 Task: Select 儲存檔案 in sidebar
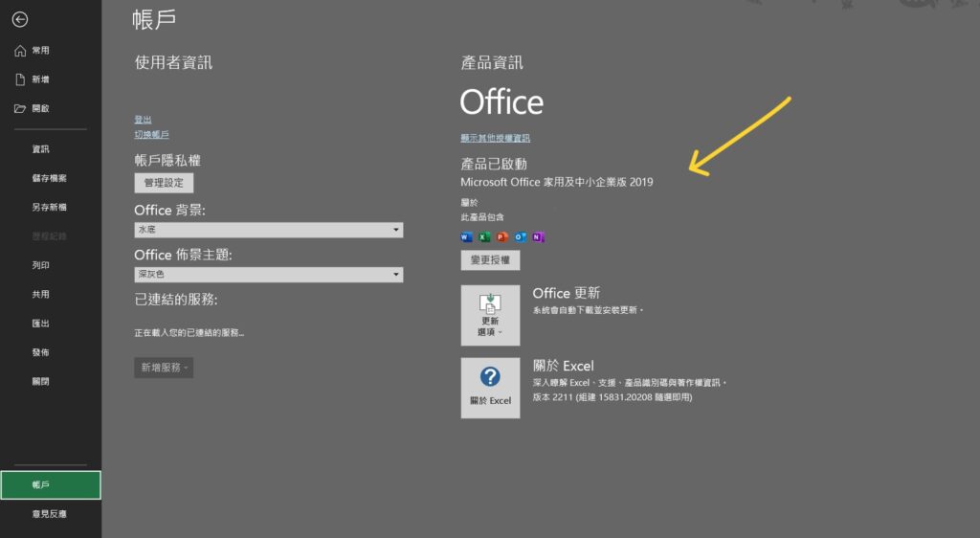point(50,178)
